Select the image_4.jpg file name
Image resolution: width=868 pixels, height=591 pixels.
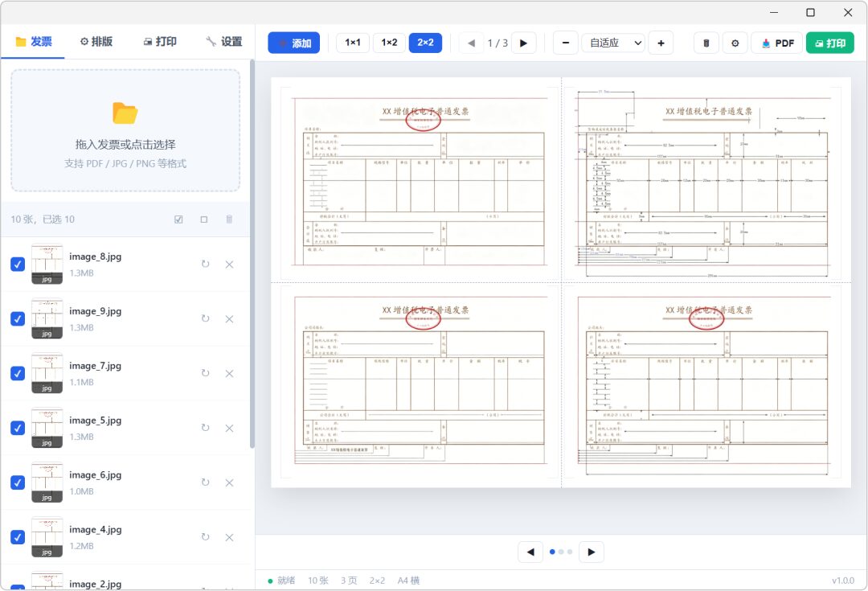pyautogui.click(x=95, y=530)
